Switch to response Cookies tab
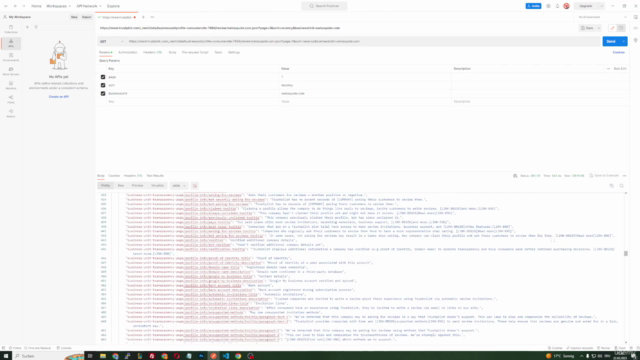640x360 pixels. (x=114, y=176)
